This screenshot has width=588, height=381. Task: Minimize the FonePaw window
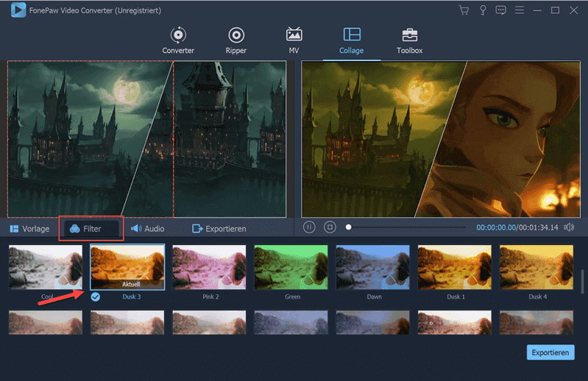tap(537, 10)
